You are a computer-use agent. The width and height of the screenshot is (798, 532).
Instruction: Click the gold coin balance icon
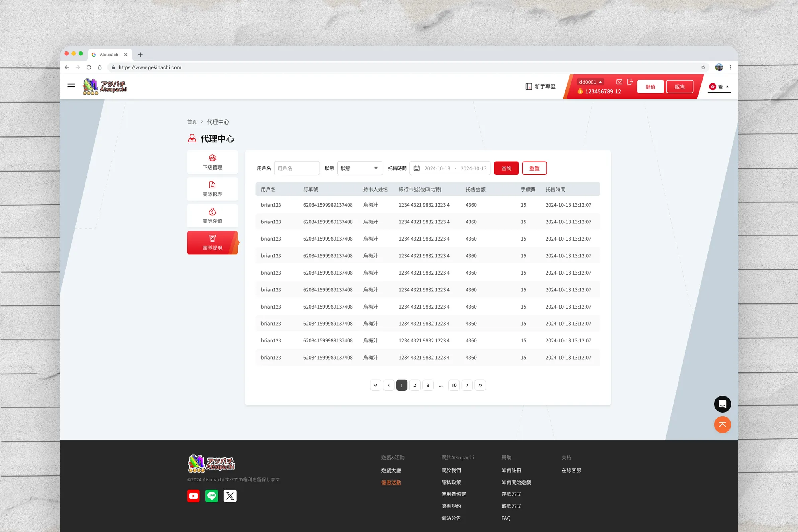pos(580,91)
